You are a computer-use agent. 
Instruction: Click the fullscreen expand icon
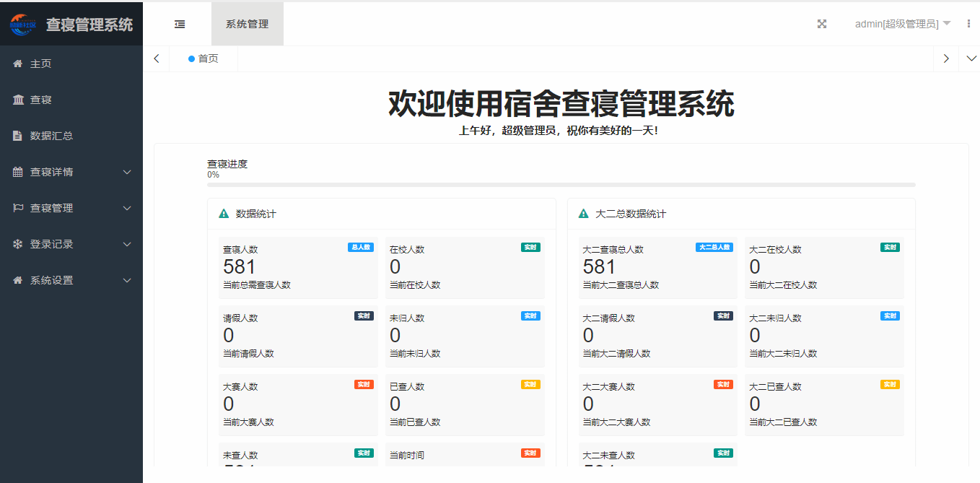point(821,24)
